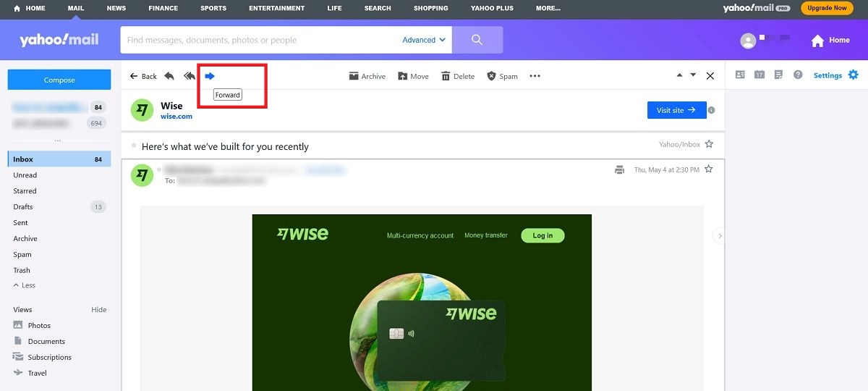The height and width of the screenshot is (391, 868).
Task: Click the info icon beside Visit site
Action: [x=712, y=110]
